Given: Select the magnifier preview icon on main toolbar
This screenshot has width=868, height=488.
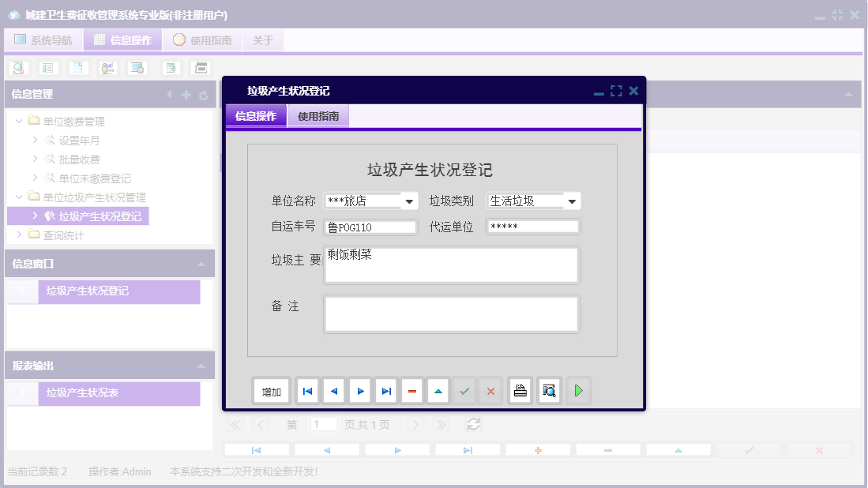Looking at the screenshot, I should pos(17,67).
